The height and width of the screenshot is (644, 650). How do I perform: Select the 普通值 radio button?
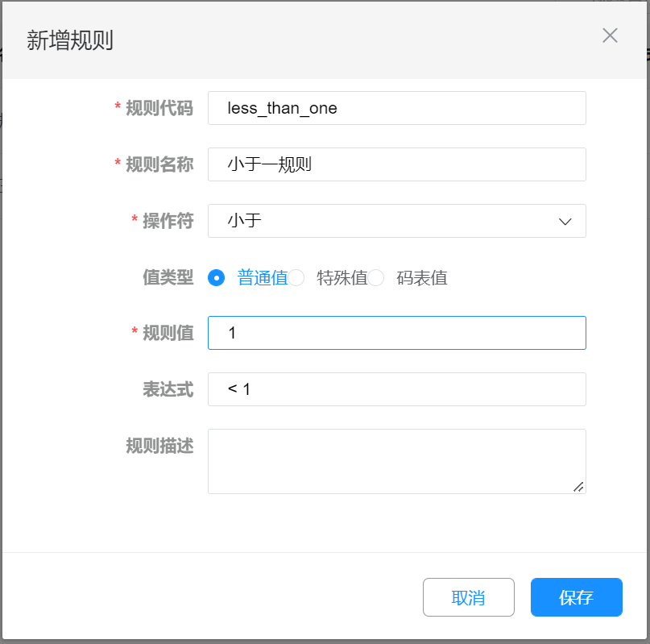coord(216,278)
